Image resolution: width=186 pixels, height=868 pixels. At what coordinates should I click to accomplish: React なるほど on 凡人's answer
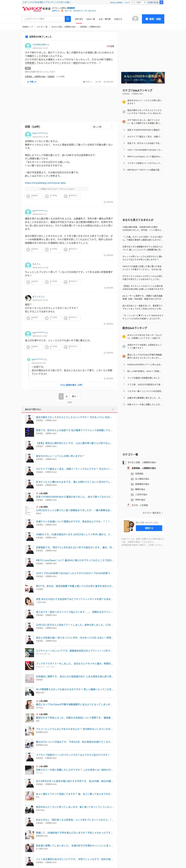34,282
